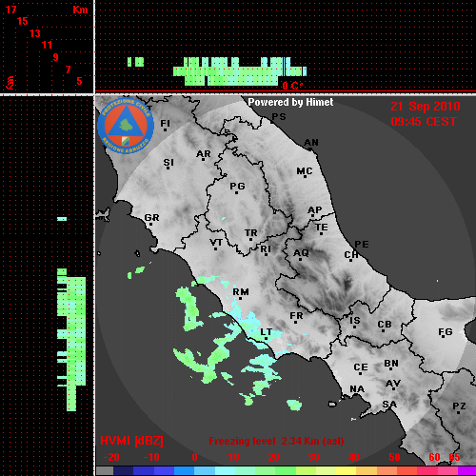Click the rotated vertical 'Km' axis label
This screenshot has width=476, height=476.
tap(10, 83)
